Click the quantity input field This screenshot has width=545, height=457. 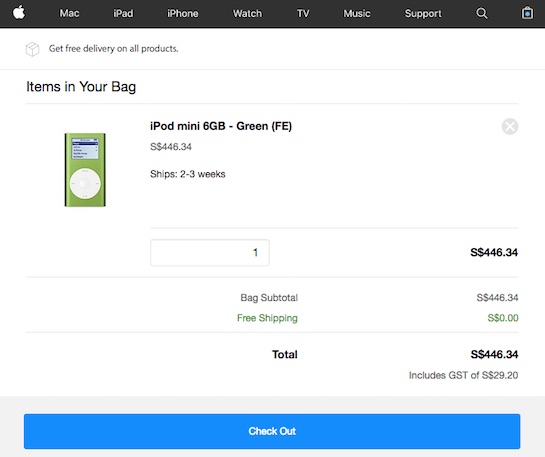tap(210, 253)
